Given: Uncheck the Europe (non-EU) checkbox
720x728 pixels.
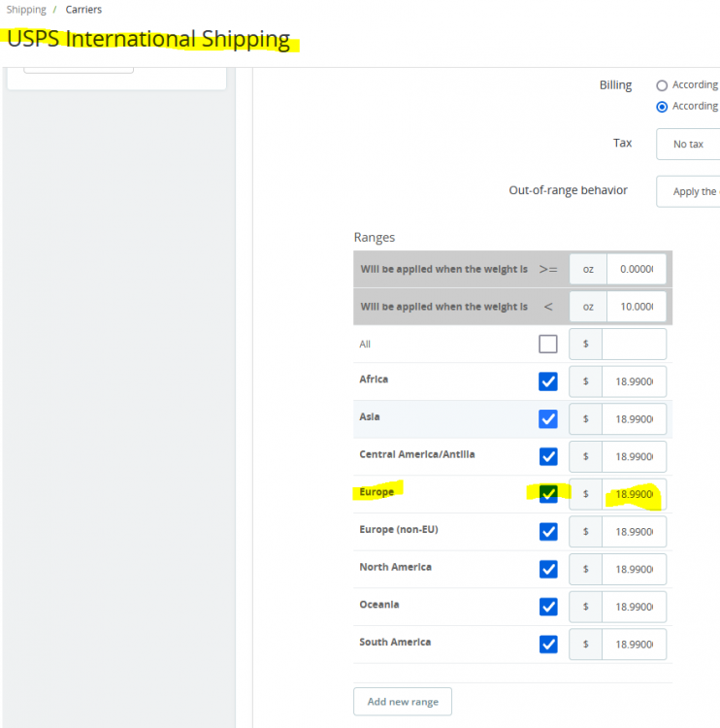Looking at the screenshot, I should coord(548,532).
